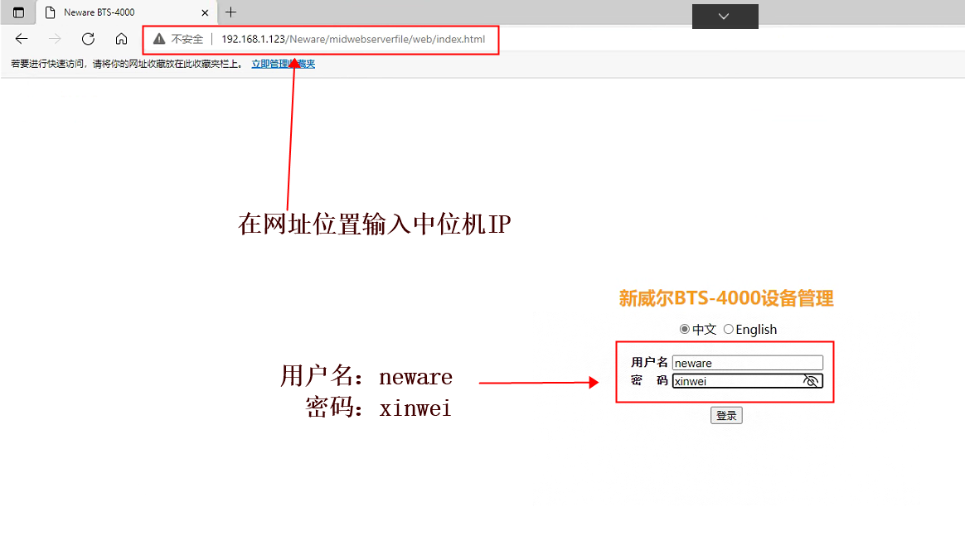Reload the page with refresh icon
The height and width of the screenshot is (560, 965).
point(88,39)
